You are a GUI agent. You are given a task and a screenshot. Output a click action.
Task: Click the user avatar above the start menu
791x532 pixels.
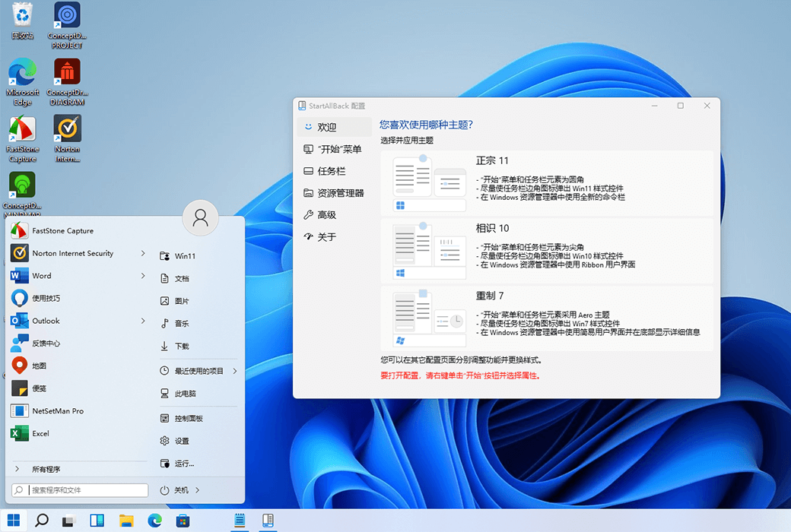199,217
